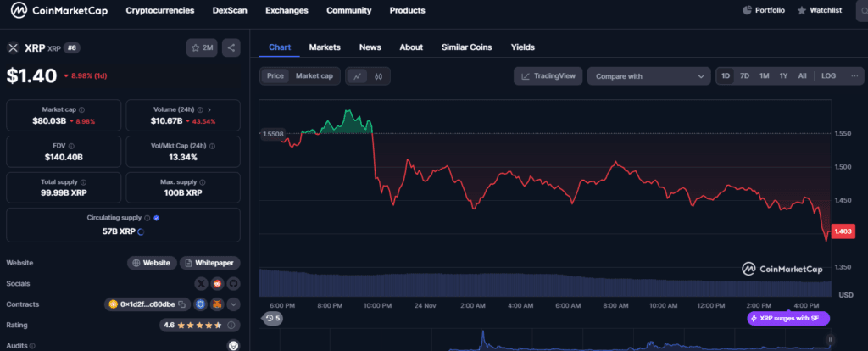Open the Products menu
This screenshot has width=868, height=351.
click(408, 10)
